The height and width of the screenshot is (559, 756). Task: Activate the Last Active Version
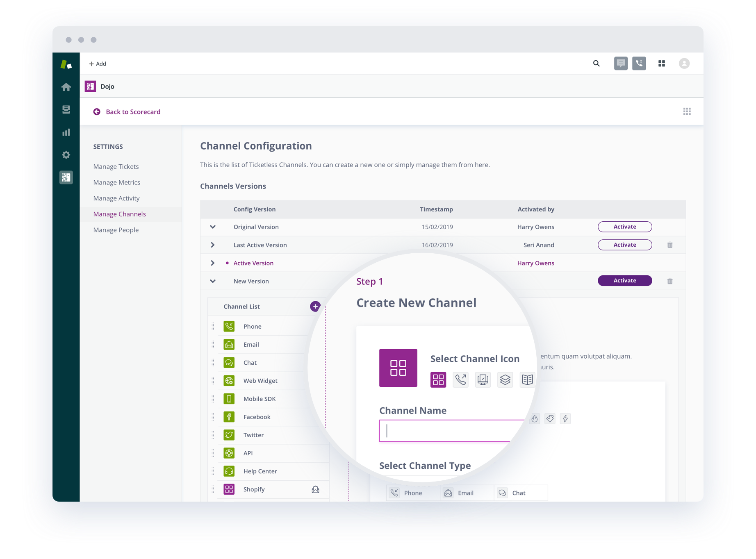tap(624, 245)
